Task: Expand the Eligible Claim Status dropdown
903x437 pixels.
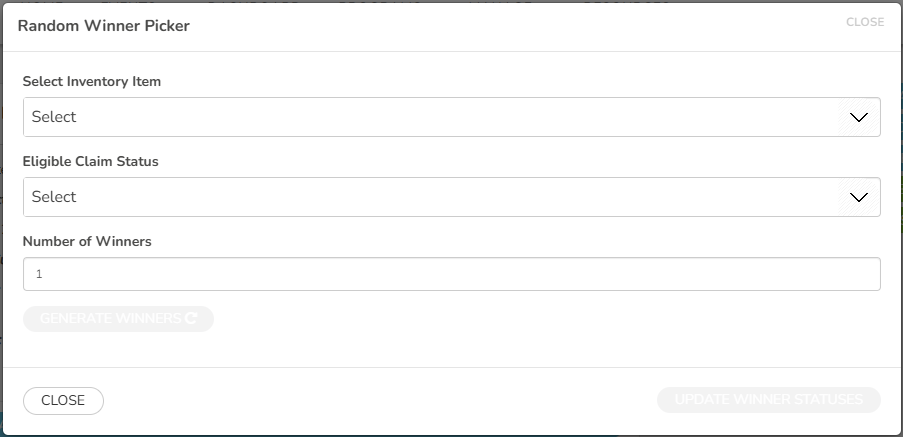Action: coord(452,197)
